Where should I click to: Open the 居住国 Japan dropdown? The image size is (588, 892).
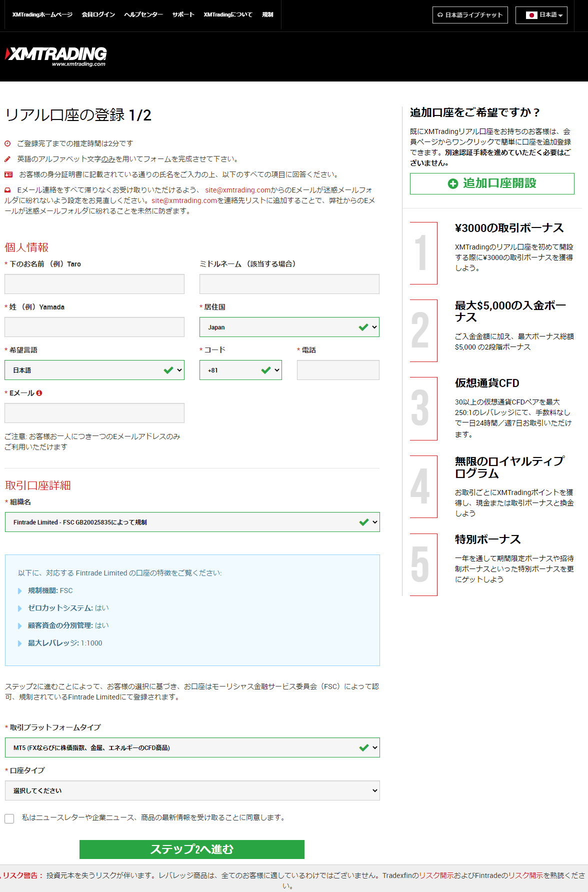(289, 327)
